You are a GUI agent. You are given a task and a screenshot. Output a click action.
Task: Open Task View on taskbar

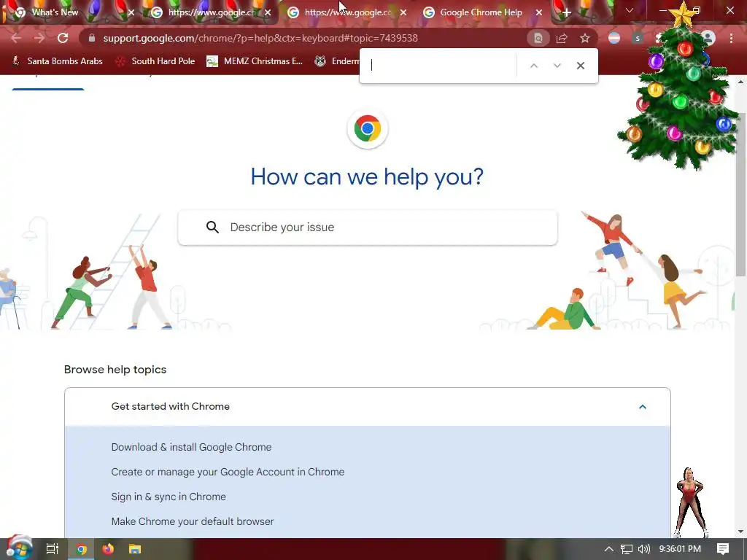[x=52, y=549]
